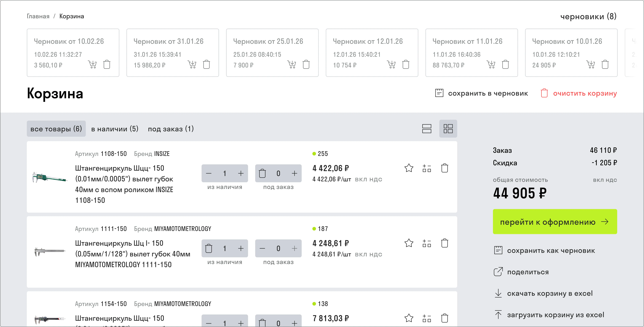Show only 'в наличии (5)' items
Image resolution: width=644 pixels, height=327 pixels.
tap(115, 129)
